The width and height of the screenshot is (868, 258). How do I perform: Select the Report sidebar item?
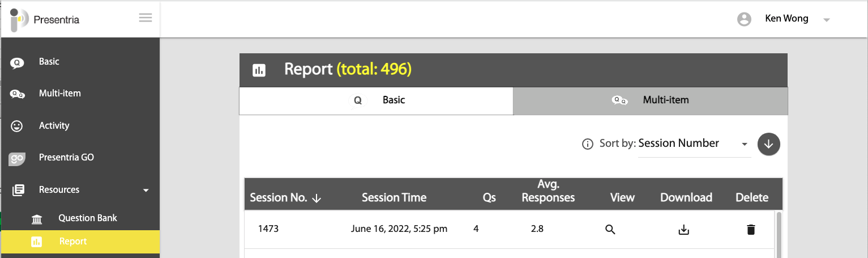pyautogui.click(x=80, y=242)
